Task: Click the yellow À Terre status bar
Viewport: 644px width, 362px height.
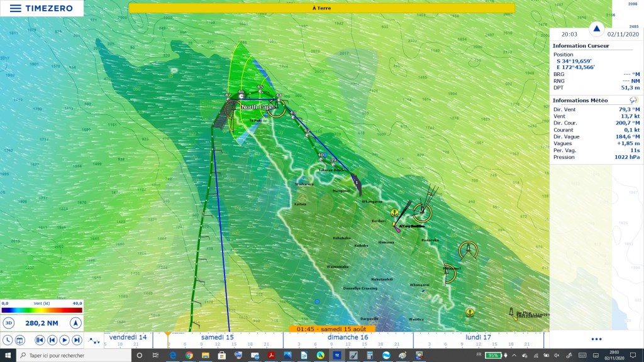Action: [321, 8]
